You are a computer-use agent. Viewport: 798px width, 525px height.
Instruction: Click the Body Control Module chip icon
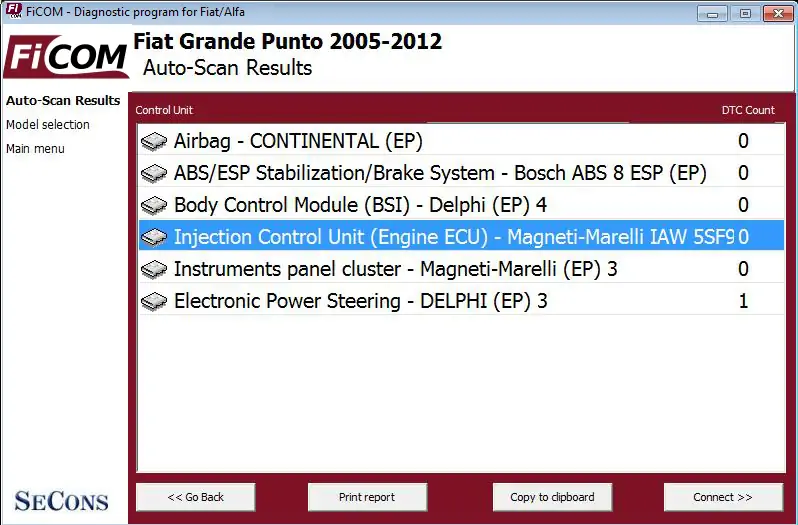coord(154,206)
